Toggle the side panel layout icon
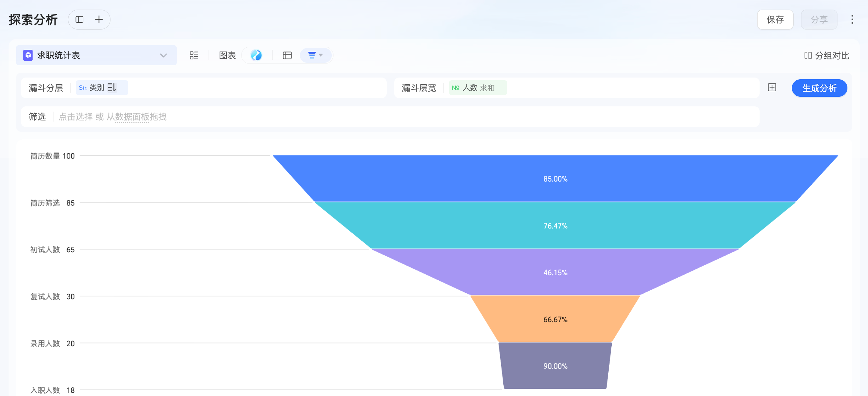The width and height of the screenshot is (868, 396). click(x=79, y=20)
